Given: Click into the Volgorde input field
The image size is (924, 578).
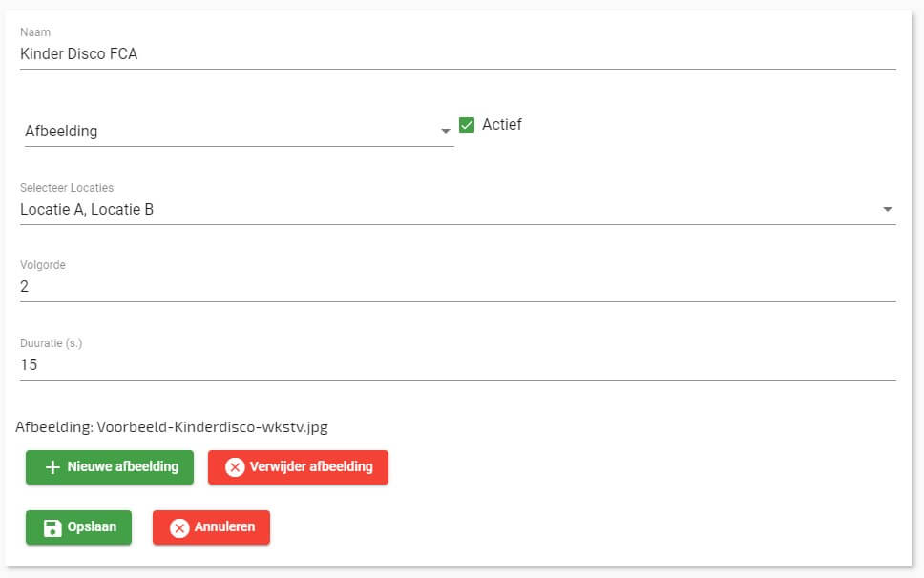Looking at the screenshot, I should coord(382,286).
